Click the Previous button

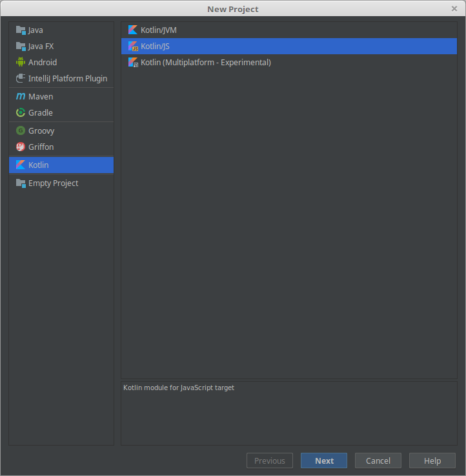click(270, 460)
